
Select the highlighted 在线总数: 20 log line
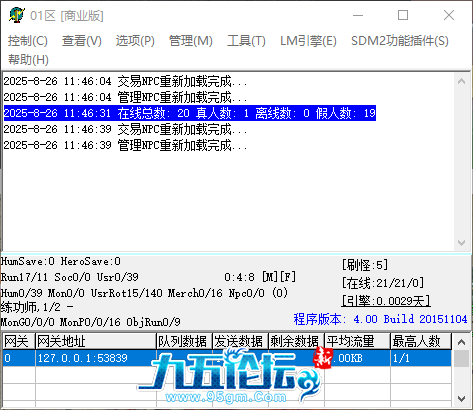pyautogui.click(x=190, y=113)
